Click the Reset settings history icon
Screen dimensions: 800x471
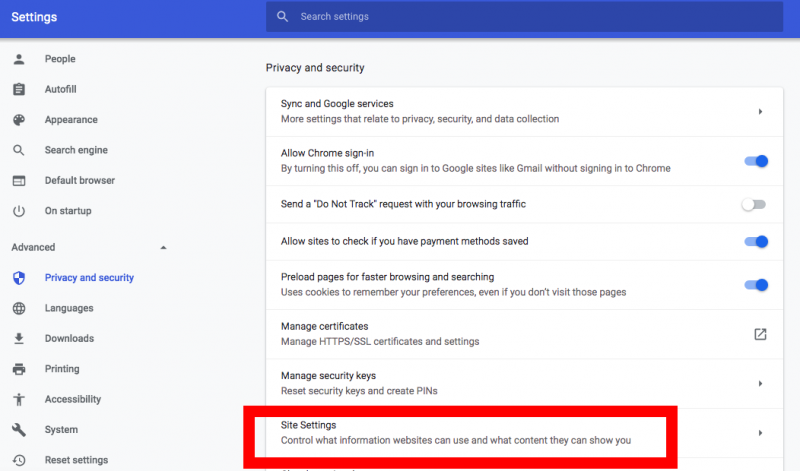(19, 460)
